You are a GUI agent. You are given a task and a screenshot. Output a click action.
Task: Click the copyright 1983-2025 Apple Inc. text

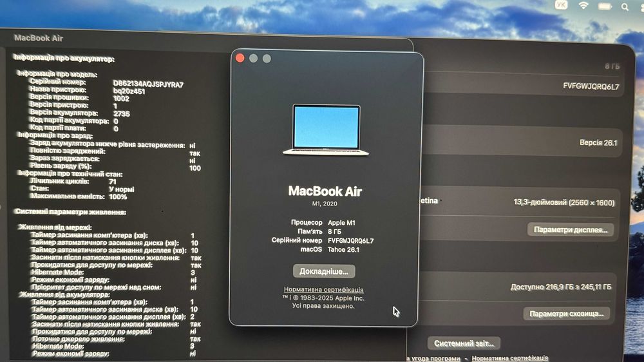click(x=323, y=298)
